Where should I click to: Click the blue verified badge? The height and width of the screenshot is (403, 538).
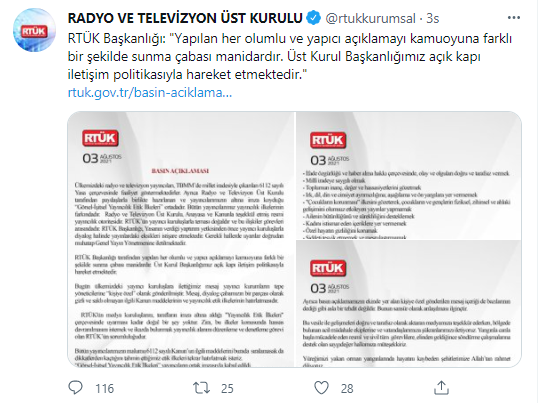314,18
